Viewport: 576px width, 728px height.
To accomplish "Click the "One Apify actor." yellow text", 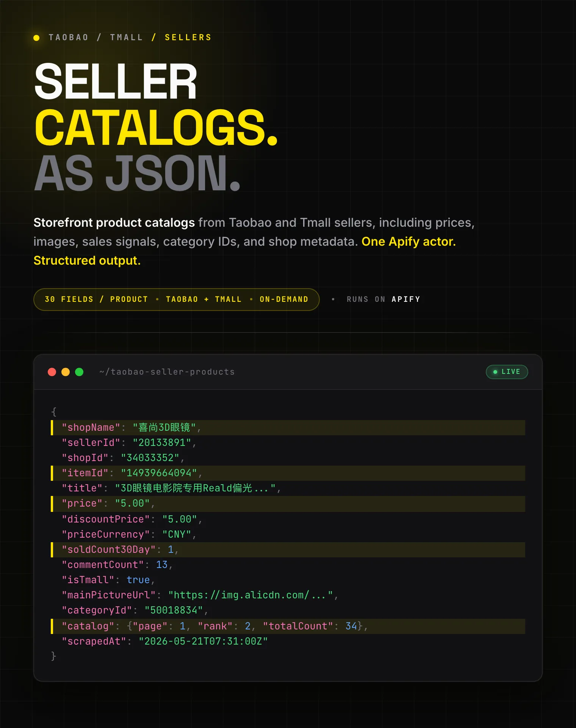I will [x=409, y=242].
